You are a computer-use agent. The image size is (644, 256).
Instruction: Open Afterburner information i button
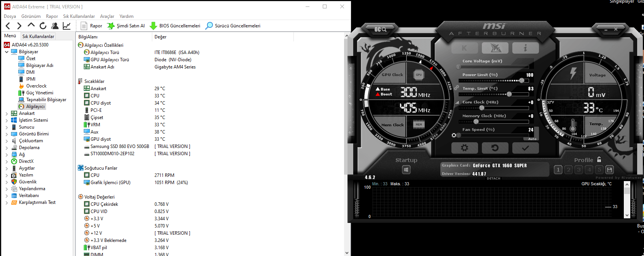pos(526,48)
